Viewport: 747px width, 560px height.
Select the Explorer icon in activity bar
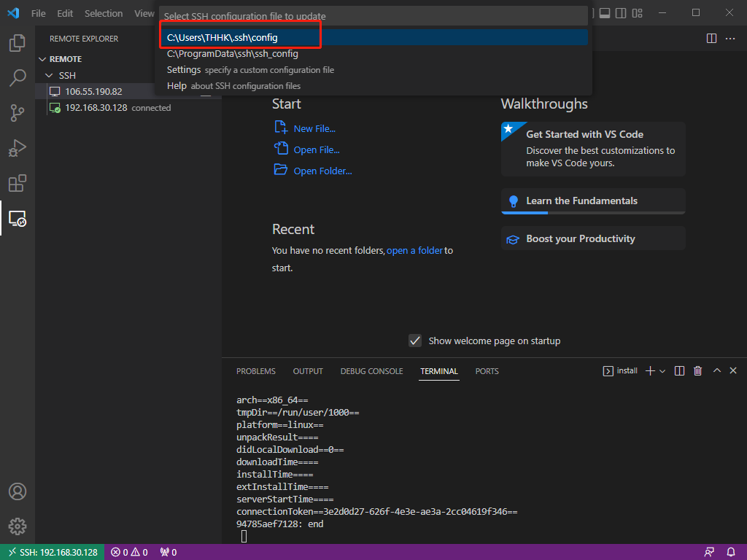pos(18,43)
